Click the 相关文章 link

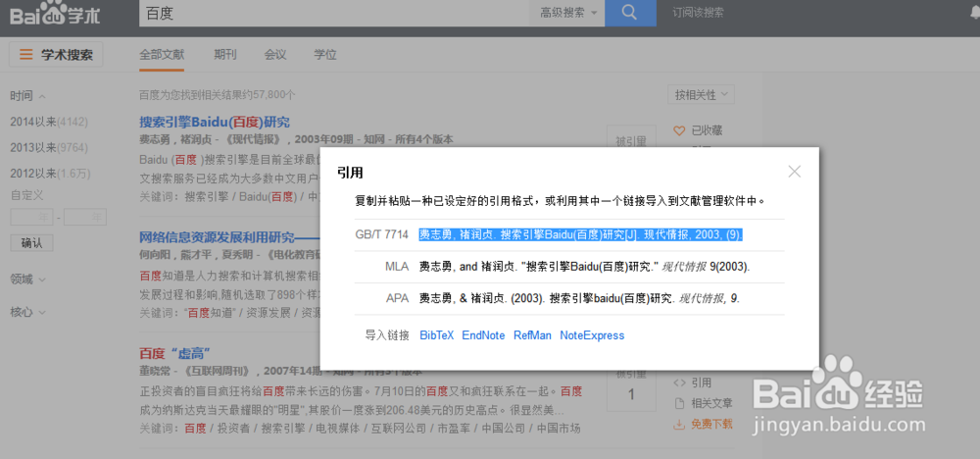711,403
